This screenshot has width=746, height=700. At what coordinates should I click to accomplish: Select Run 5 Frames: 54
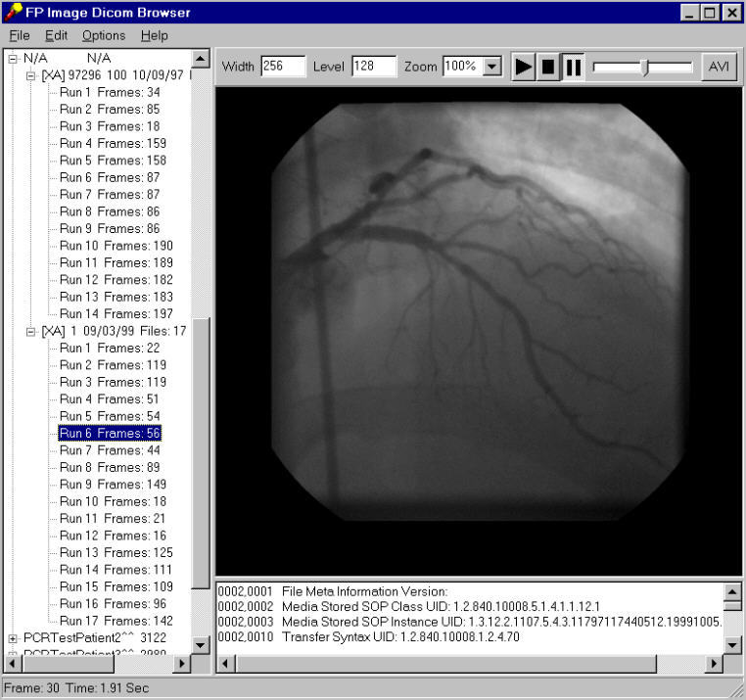click(x=110, y=416)
